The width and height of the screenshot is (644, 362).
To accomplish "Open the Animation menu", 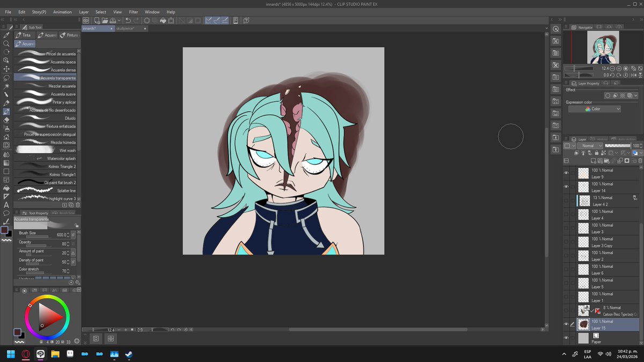I will tap(62, 12).
